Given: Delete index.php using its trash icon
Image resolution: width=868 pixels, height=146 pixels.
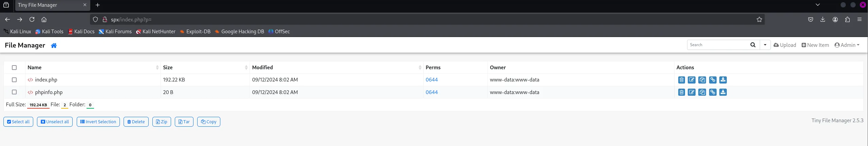Looking at the screenshot, I should tap(681, 80).
